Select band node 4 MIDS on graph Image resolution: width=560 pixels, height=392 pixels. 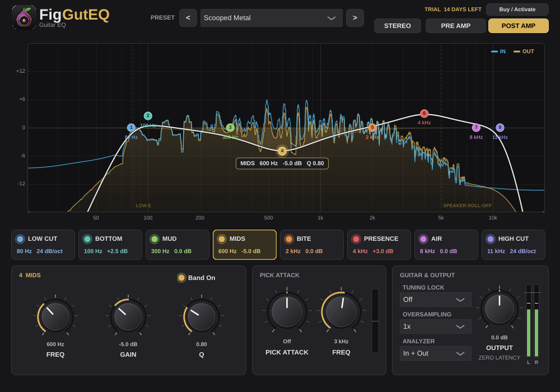click(x=282, y=151)
